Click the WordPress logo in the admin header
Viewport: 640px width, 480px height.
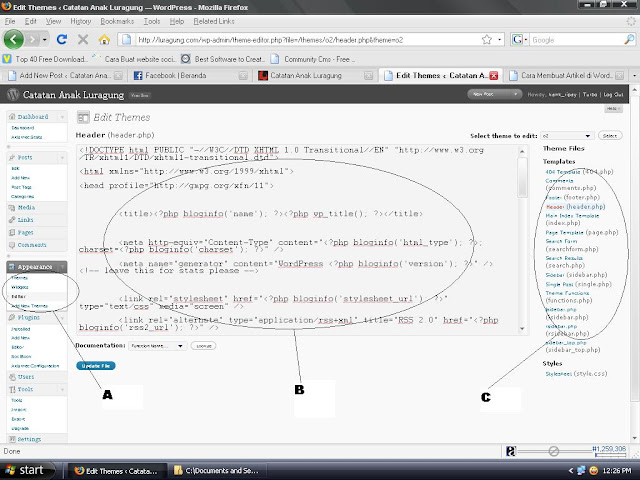pyautogui.click(x=13, y=95)
